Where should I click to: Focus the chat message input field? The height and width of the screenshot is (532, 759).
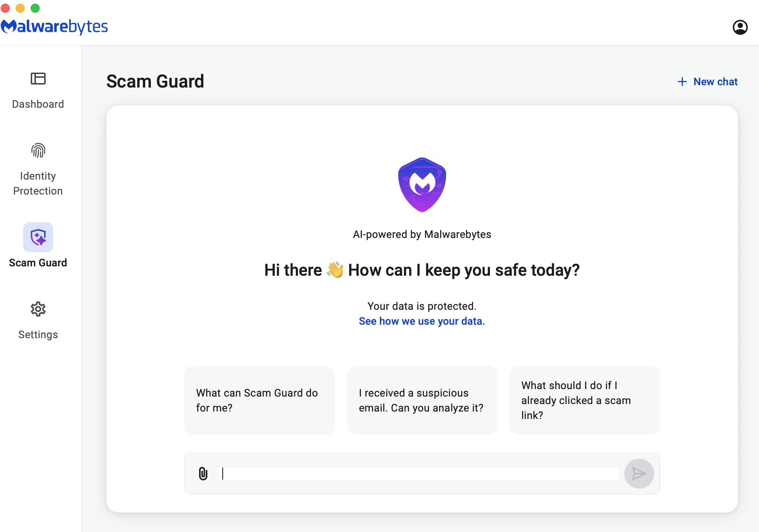418,474
